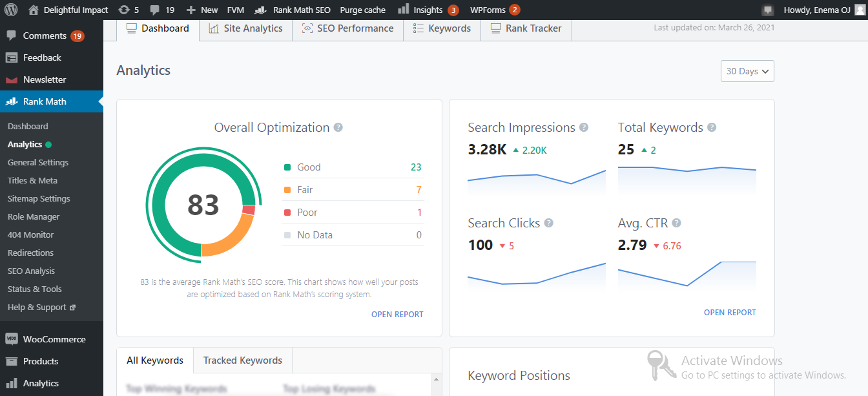Image resolution: width=868 pixels, height=396 pixels.
Task: Open Status & Tools submenu
Action: point(35,289)
